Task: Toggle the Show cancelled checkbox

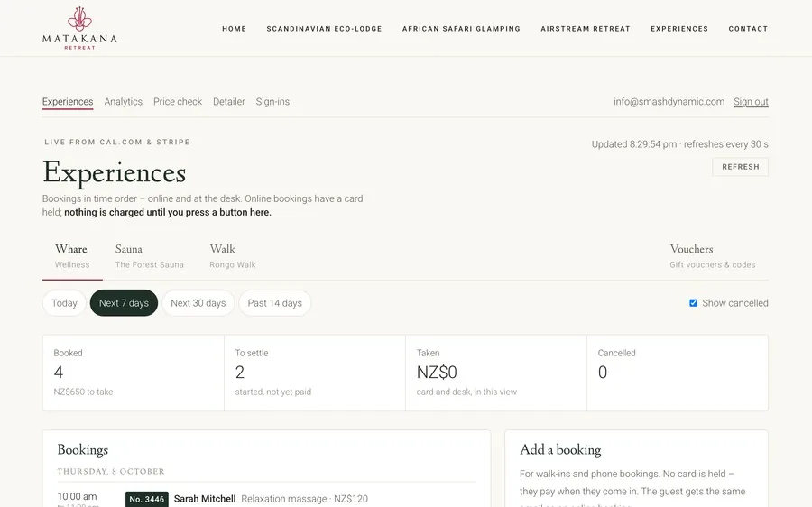Action: pos(694,303)
